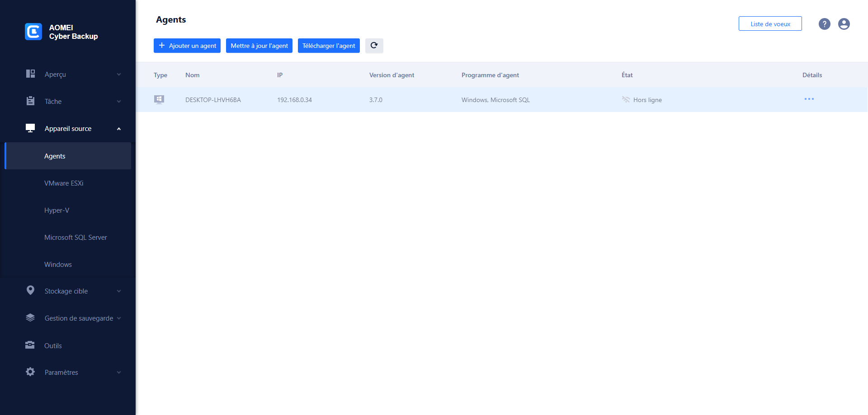Click the Version d'agent column header
This screenshot has width=868, height=415.
pyautogui.click(x=392, y=75)
